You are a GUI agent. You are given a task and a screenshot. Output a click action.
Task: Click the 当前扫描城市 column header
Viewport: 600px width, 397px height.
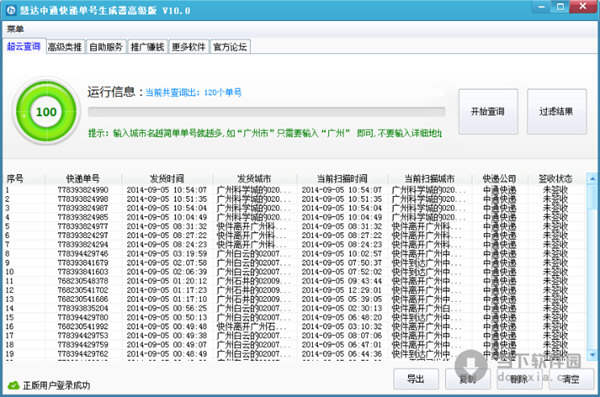click(430, 178)
